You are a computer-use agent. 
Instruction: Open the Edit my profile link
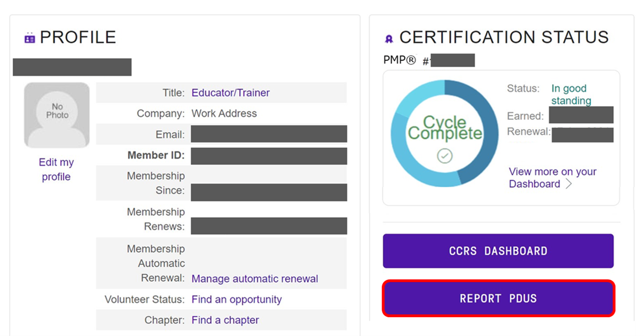[56, 169]
